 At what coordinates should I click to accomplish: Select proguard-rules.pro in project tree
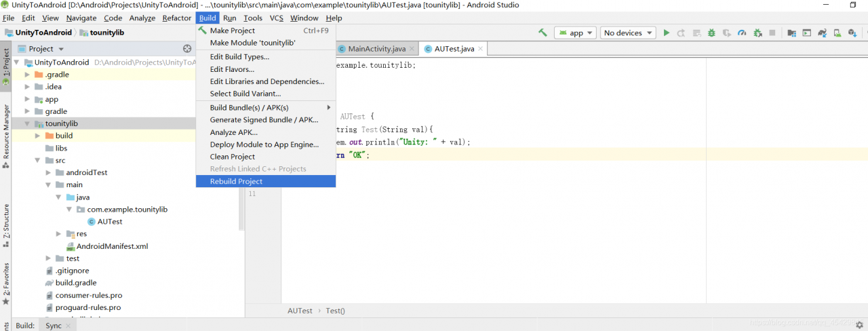click(x=88, y=307)
